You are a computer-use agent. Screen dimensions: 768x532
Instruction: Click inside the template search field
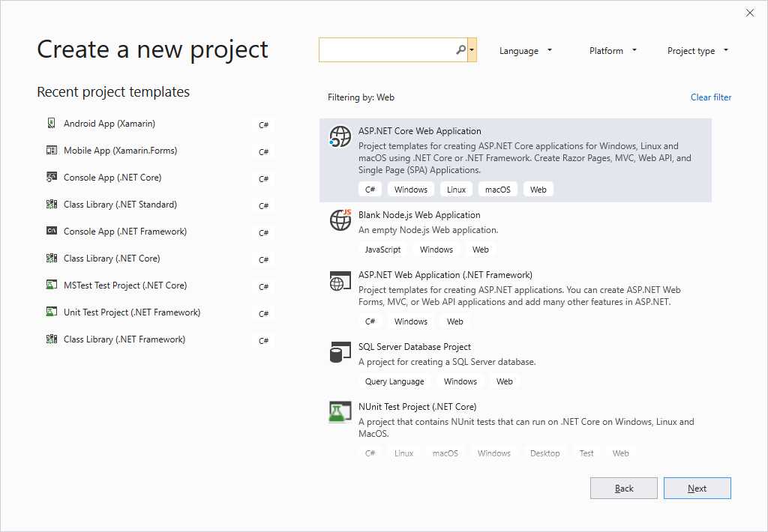(382, 49)
